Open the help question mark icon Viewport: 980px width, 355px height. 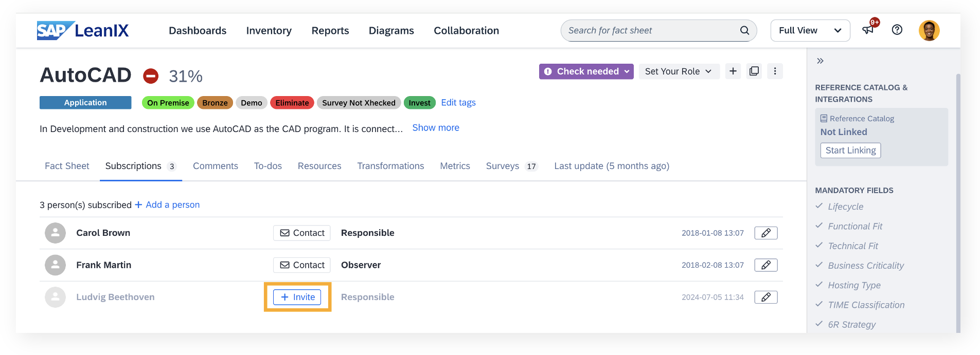[x=897, y=30]
